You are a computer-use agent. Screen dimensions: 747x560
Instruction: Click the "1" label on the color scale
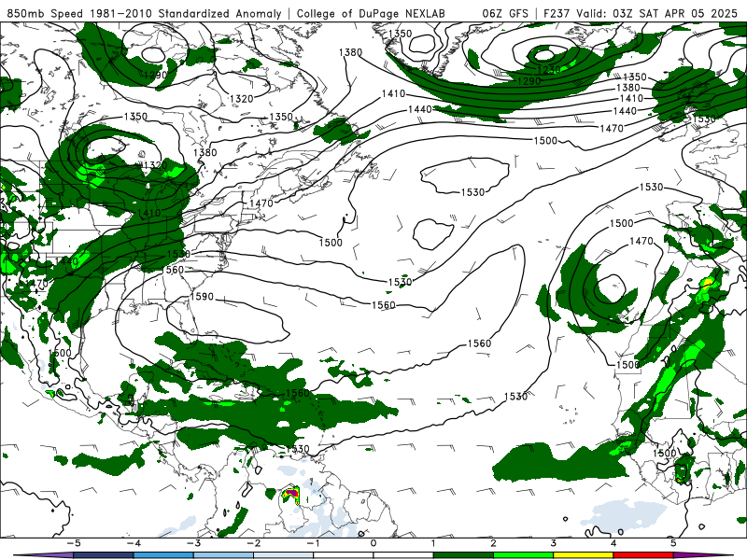click(x=433, y=543)
